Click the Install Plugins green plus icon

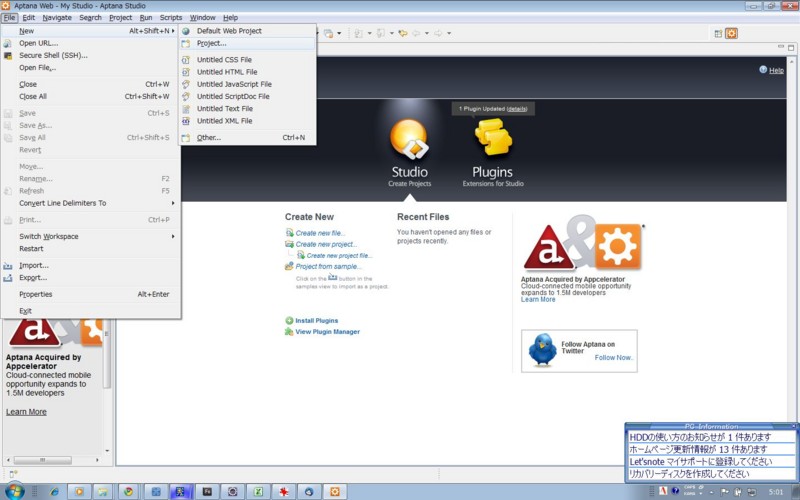tap(289, 321)
